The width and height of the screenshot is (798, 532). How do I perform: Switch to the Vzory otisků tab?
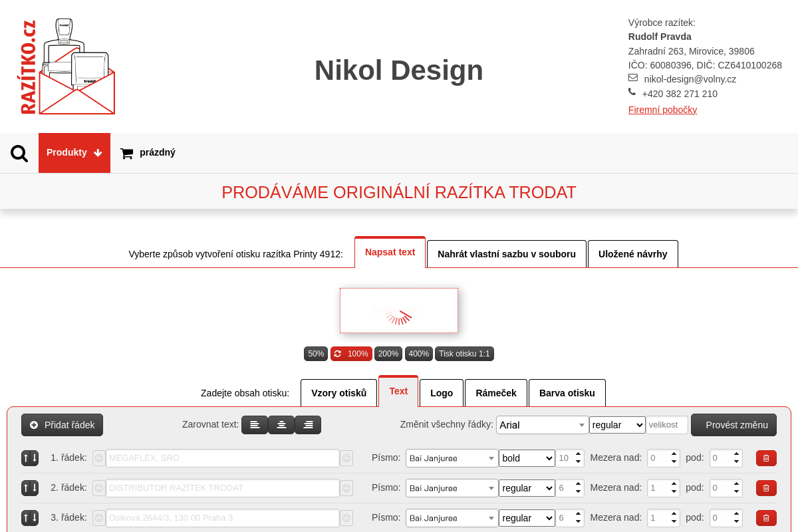tap(339, 393)
